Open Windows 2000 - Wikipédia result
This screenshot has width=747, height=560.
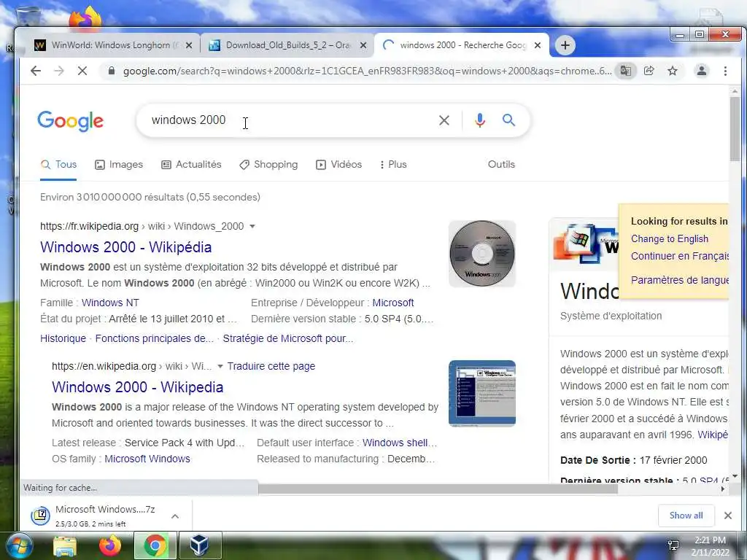[x=125, y=247]
